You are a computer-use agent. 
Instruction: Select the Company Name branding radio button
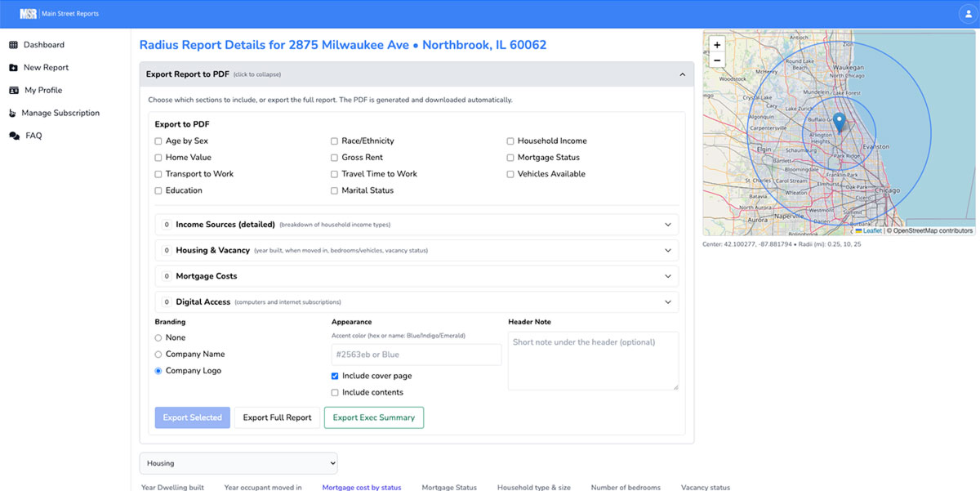[157, 354]
